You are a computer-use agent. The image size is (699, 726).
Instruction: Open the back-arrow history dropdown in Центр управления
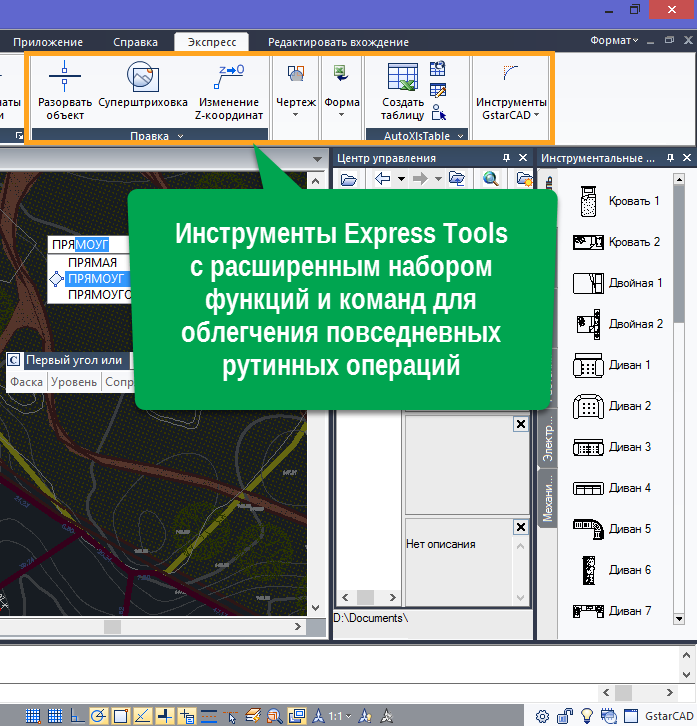coord(401,179)
